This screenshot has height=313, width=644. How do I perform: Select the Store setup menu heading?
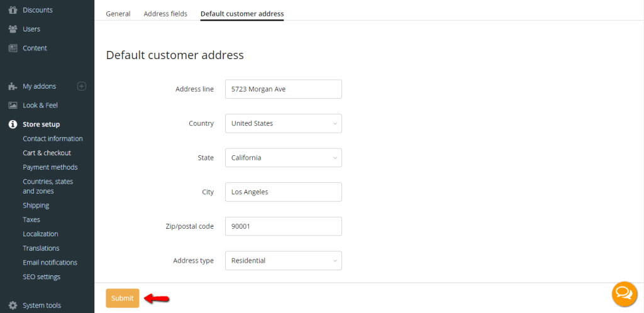[41, 124]
